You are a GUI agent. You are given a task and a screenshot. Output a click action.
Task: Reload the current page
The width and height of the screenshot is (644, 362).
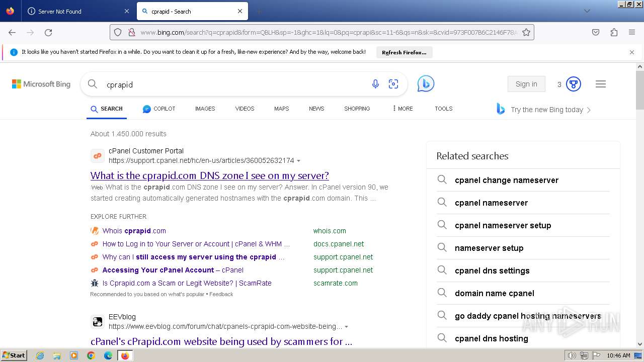[x=48, y=32]
